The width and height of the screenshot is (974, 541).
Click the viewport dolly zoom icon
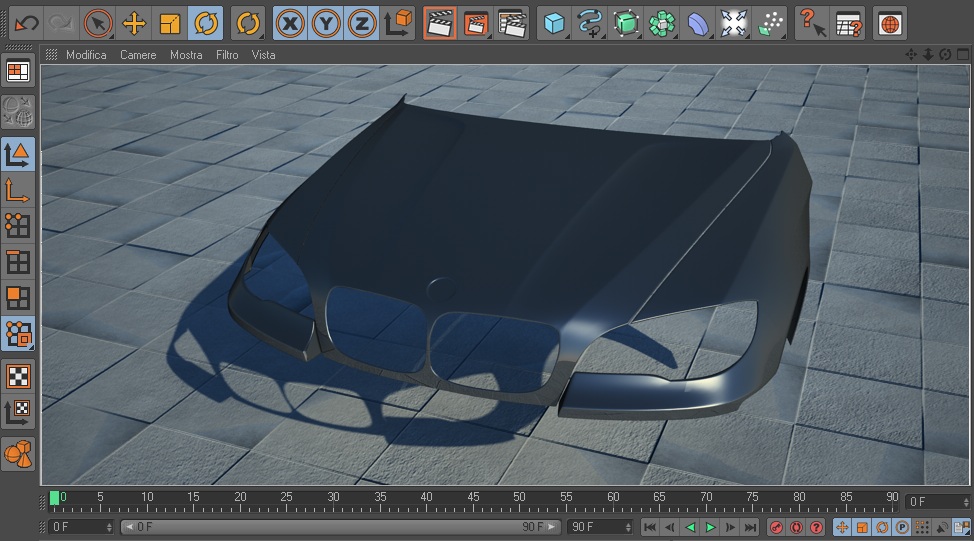click(x=928, y=55)
